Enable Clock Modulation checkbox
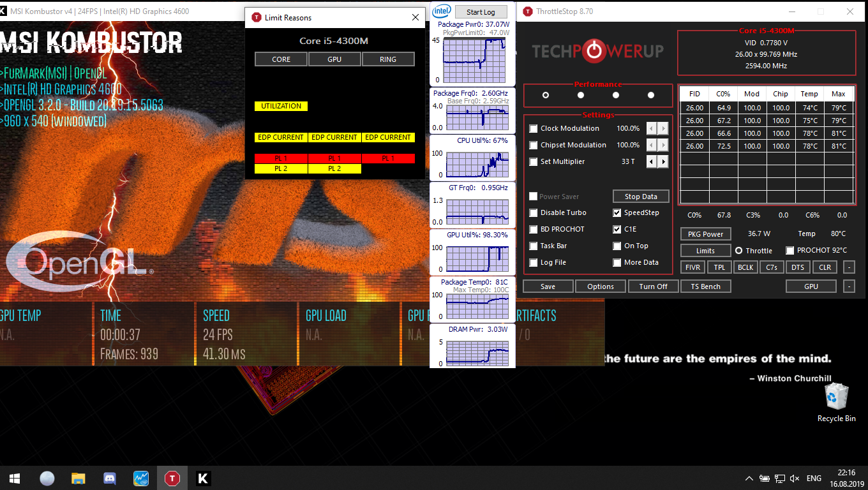 coord(534,128)
